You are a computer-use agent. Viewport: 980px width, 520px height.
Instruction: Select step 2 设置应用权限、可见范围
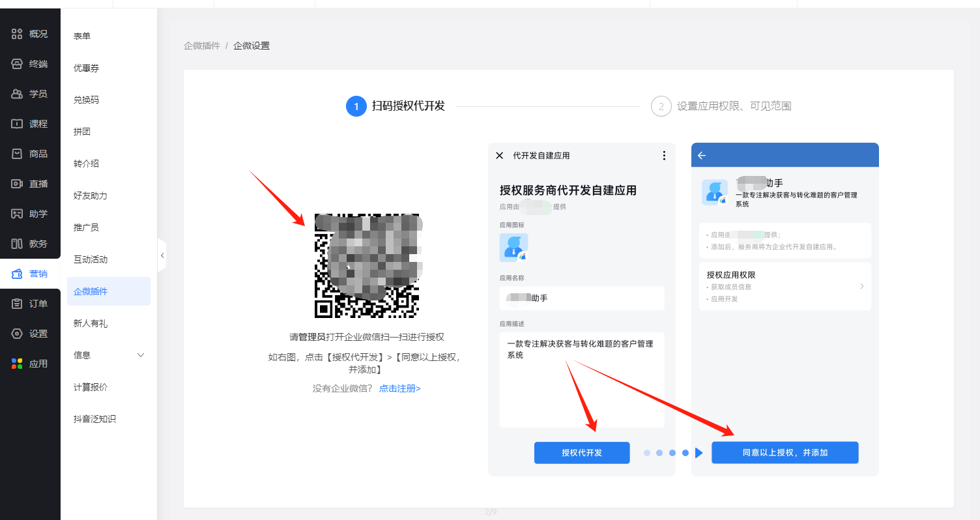click(x=721, y=106)
